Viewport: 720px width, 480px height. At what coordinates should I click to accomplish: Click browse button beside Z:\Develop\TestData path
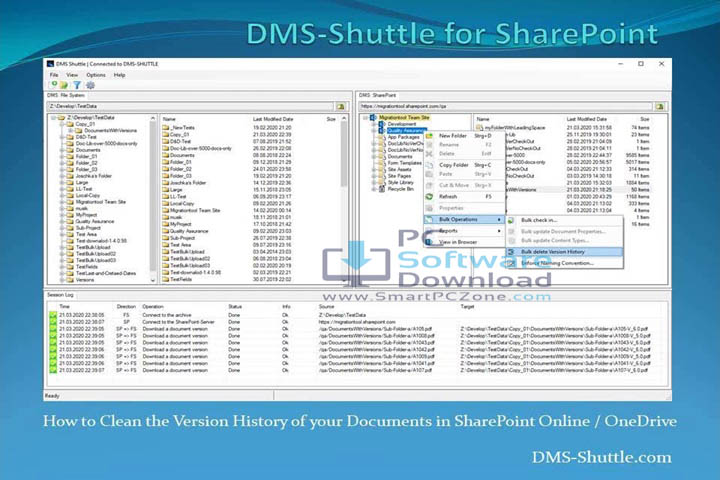341,106
